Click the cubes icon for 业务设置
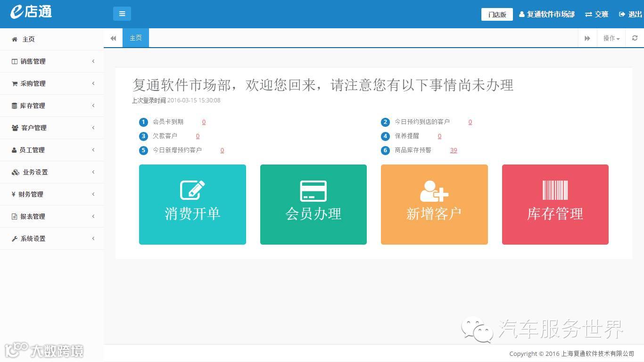The height and width of the screenshot is (362, 644). (16, 172)
